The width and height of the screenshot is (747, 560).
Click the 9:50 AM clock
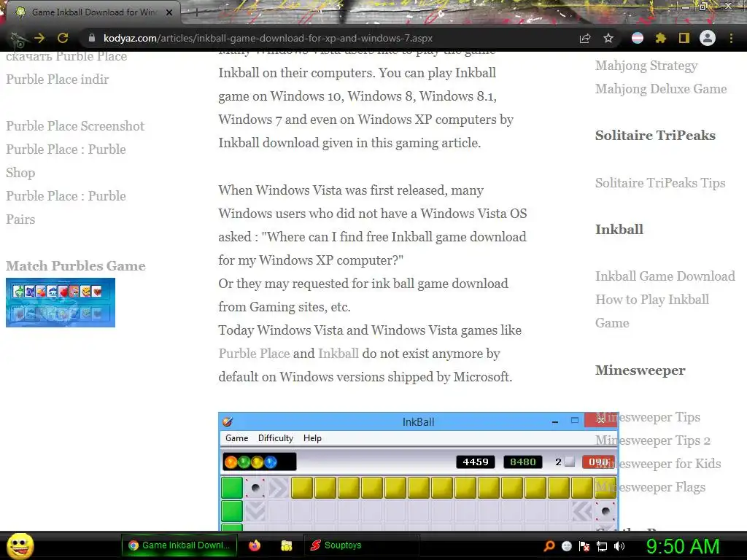683,546
